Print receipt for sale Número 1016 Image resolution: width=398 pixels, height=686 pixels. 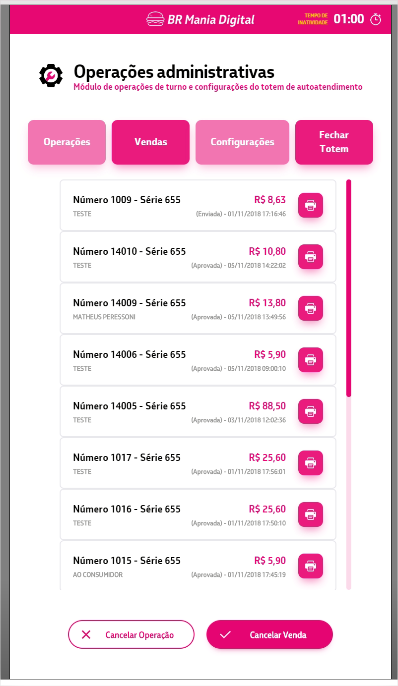coord(311,514)
